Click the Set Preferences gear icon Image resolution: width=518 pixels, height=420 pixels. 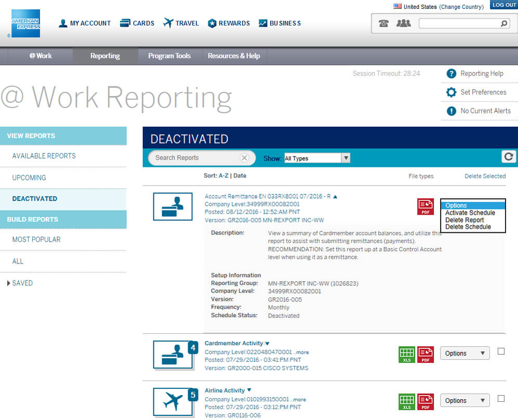[x=451, y=92]
